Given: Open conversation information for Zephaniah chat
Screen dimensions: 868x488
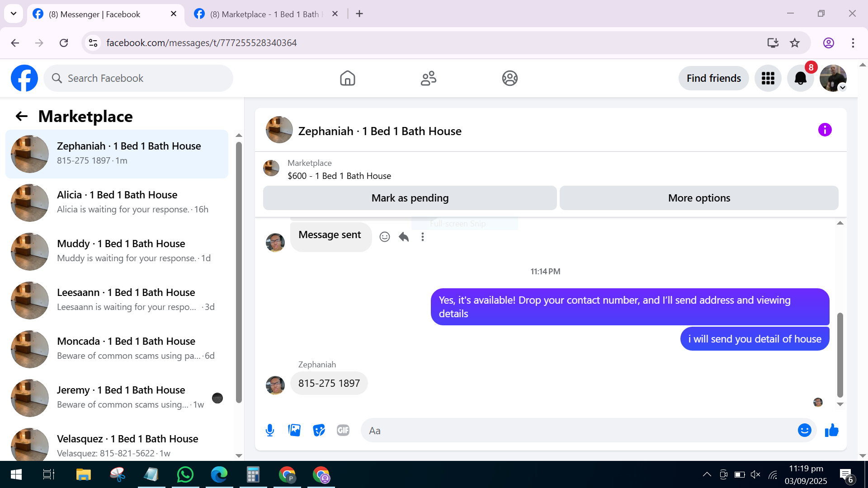Looking at the screenshot, I should pyautogui.click(x=825, y=130).
